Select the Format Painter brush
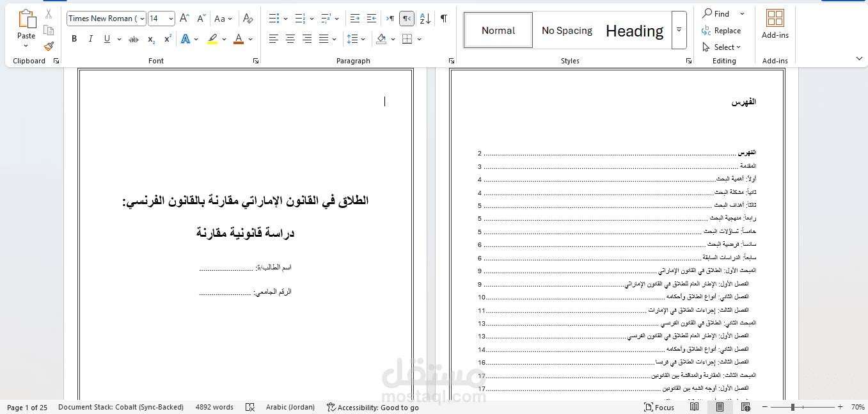The width and height of the screenshot is (868, 414). (49, 46)
